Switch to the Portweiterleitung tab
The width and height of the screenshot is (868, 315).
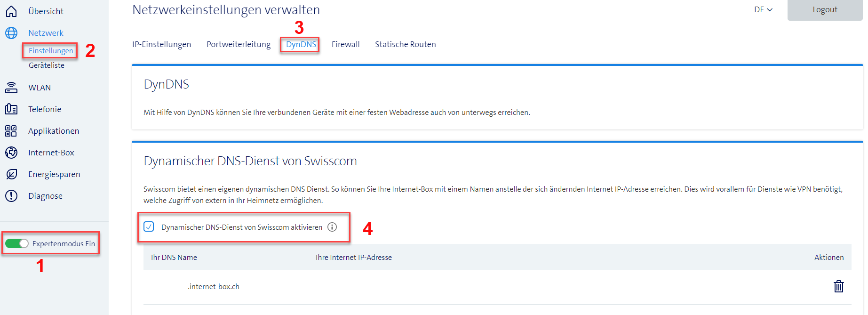coord(239,44)
